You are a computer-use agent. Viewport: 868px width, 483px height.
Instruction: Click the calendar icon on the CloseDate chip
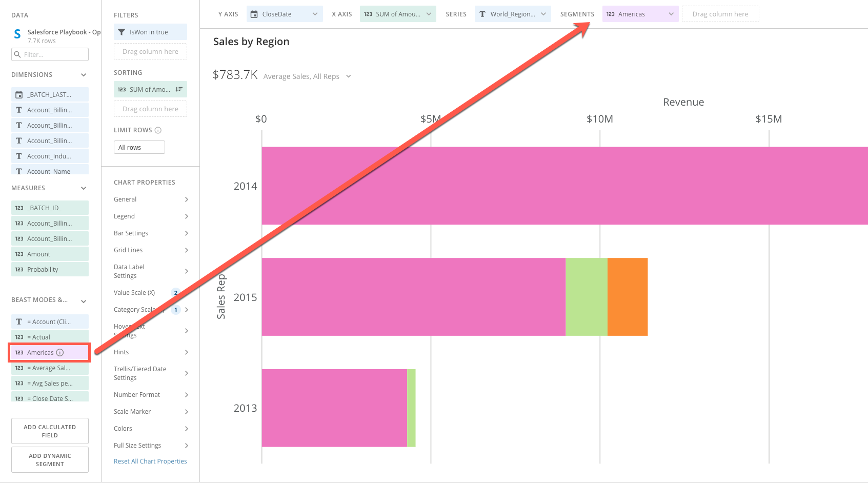click(254, 14)
